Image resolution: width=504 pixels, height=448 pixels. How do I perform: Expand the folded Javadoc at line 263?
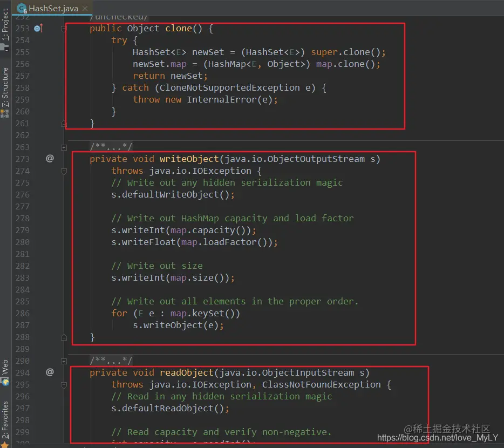pos(64,147)
